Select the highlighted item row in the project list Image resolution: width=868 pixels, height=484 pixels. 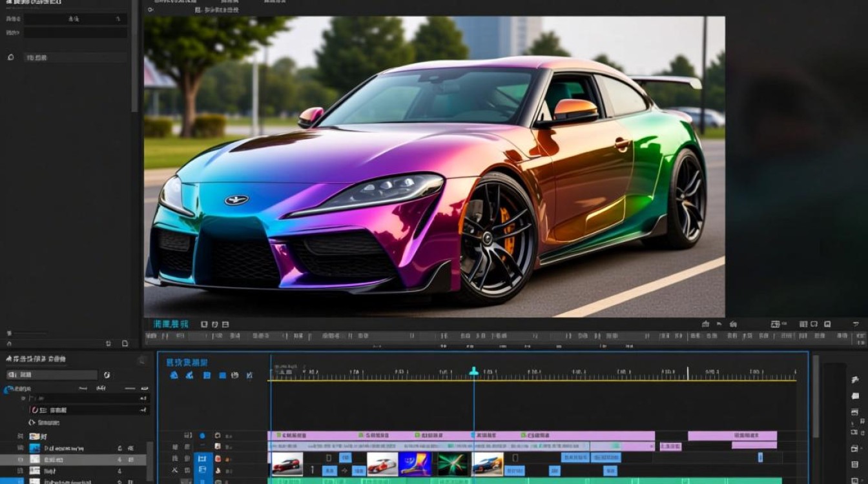point(73,459)
